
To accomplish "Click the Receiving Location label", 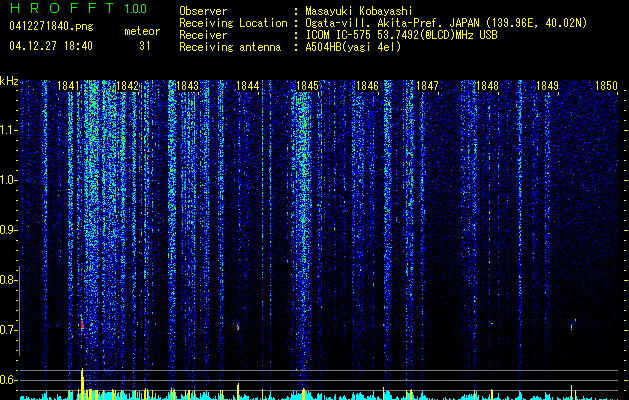I will [233, 23].
